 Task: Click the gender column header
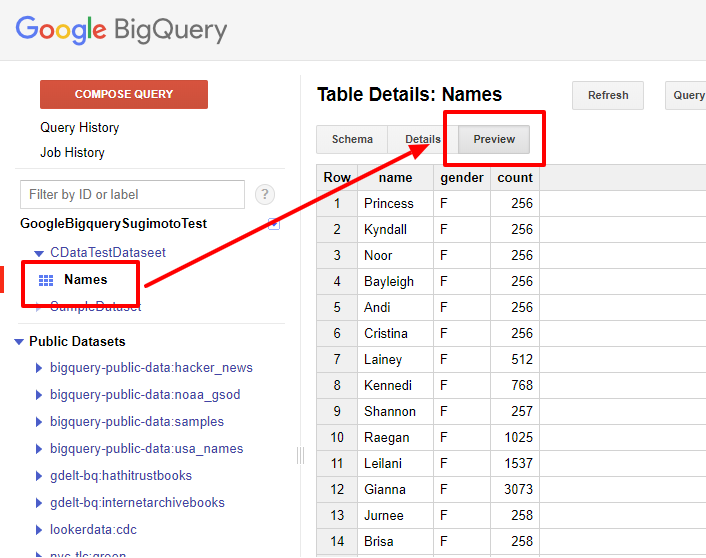462,178
